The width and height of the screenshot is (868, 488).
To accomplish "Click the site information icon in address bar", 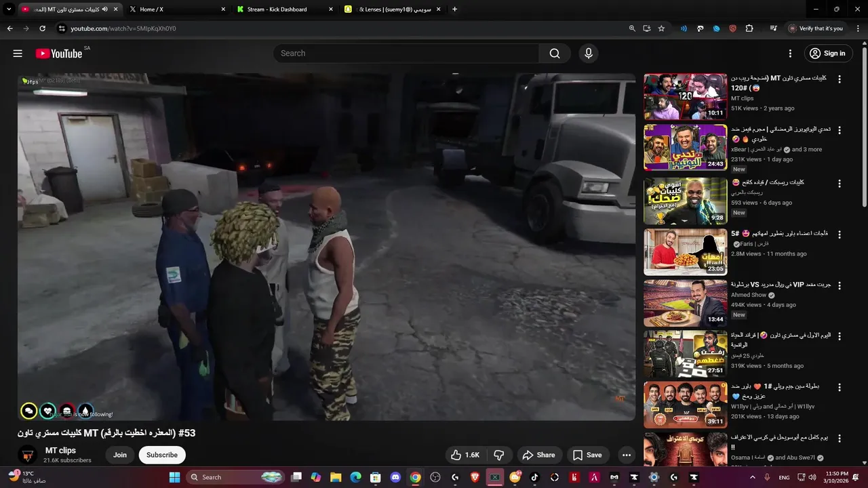I will pyautogui.click(x=61, y=28).
